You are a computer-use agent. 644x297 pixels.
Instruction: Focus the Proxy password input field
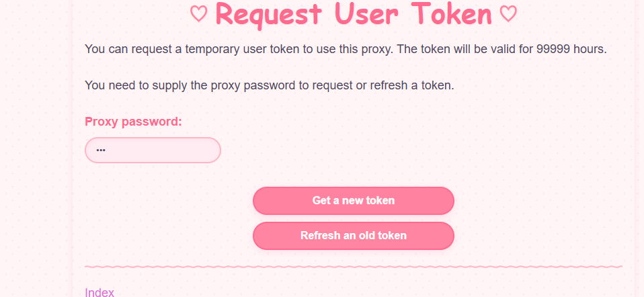[x=153, y=150]
